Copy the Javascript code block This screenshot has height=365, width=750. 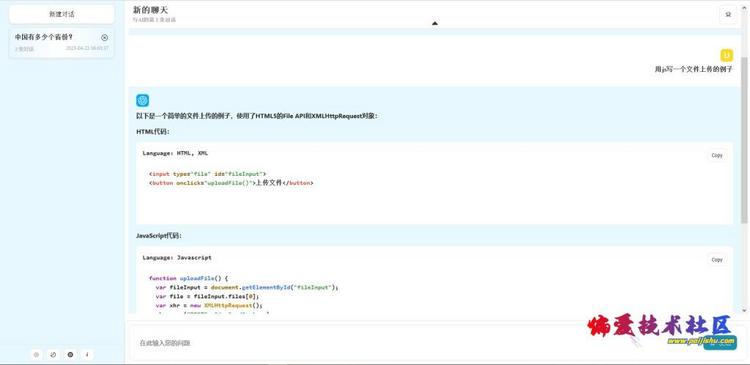click(x=717, y=259)
